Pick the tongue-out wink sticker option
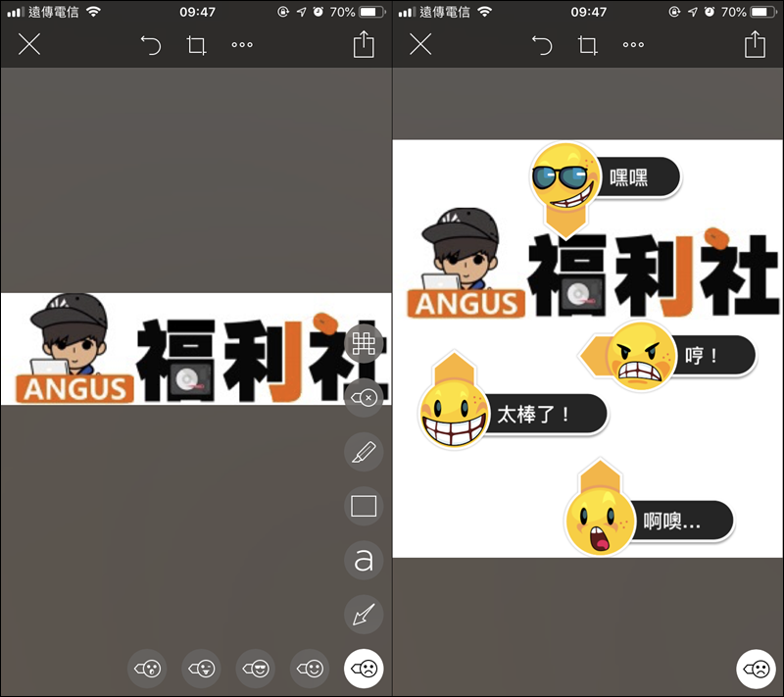Screen dimensions: 784x697 click(x=203, y=670)
